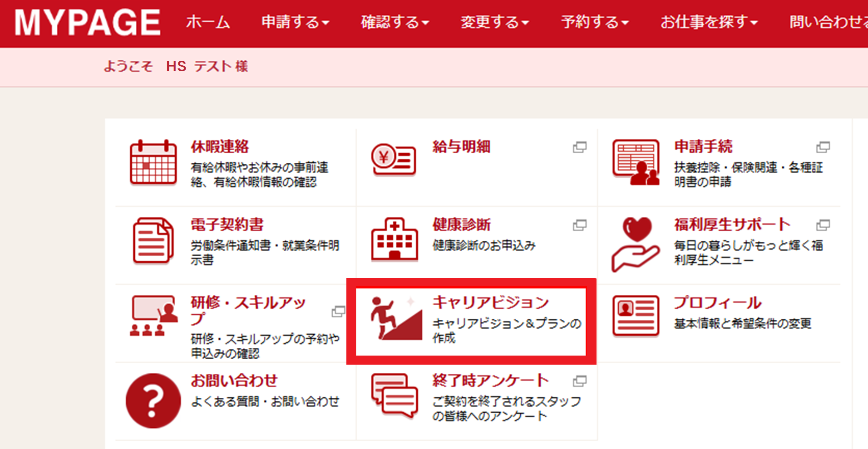Click the external-window icon beside 福利厚生サポート
868x449 pixels.
[x=823, y=225]
